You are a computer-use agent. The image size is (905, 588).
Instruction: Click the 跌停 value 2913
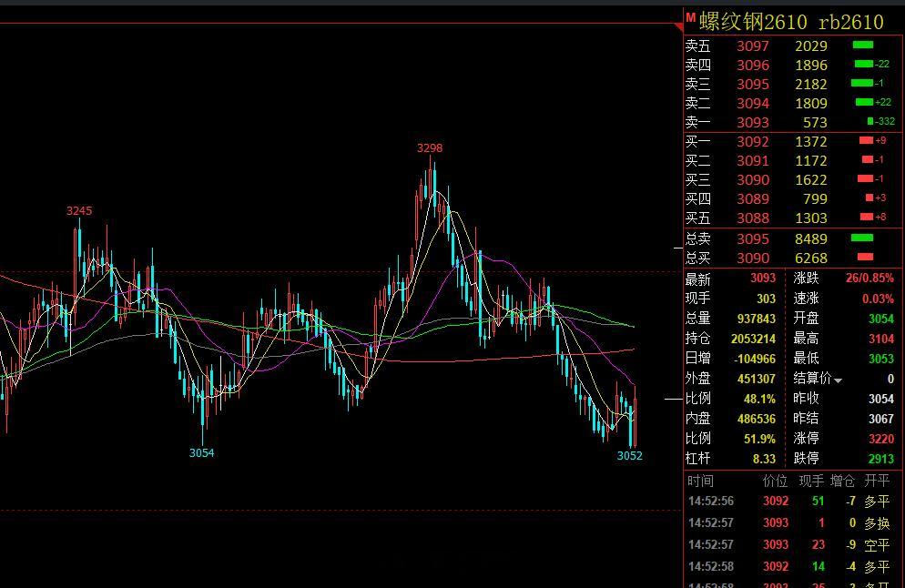[x=880, y=459]
